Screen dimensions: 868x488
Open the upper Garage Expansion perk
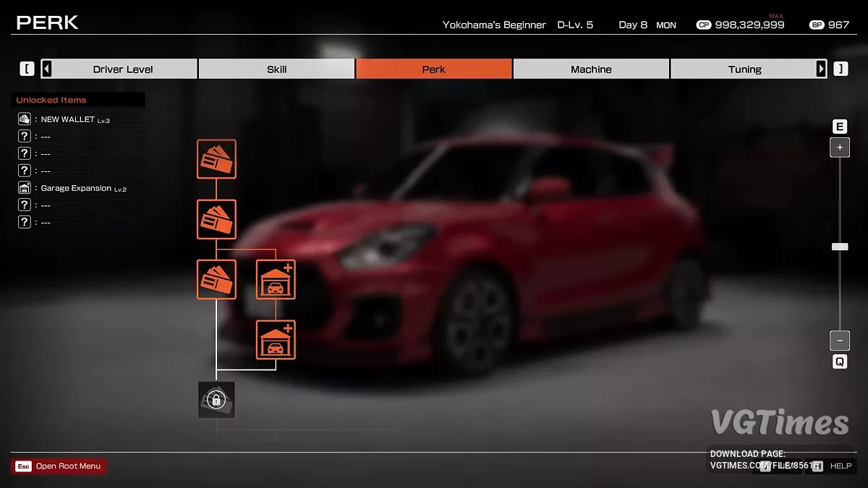click(276, 280)
